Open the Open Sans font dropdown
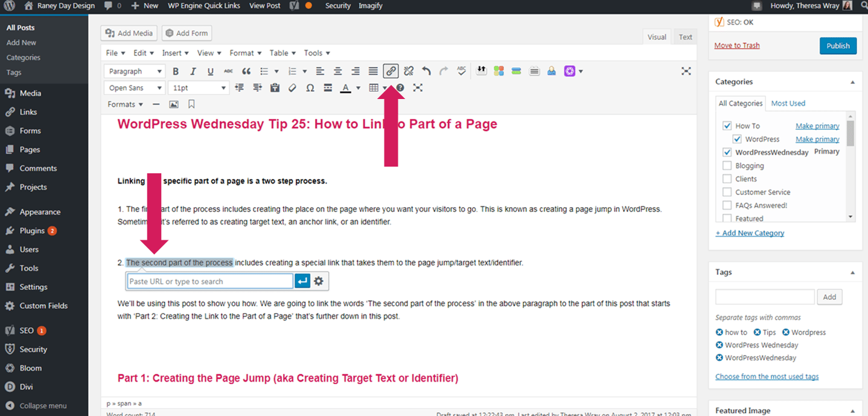868x416 pixels. point(134,88)
